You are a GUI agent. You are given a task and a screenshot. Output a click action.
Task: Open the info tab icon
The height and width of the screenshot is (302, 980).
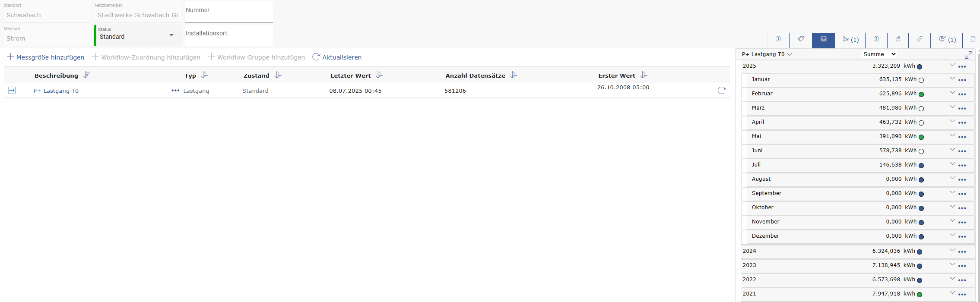point(778,39)
